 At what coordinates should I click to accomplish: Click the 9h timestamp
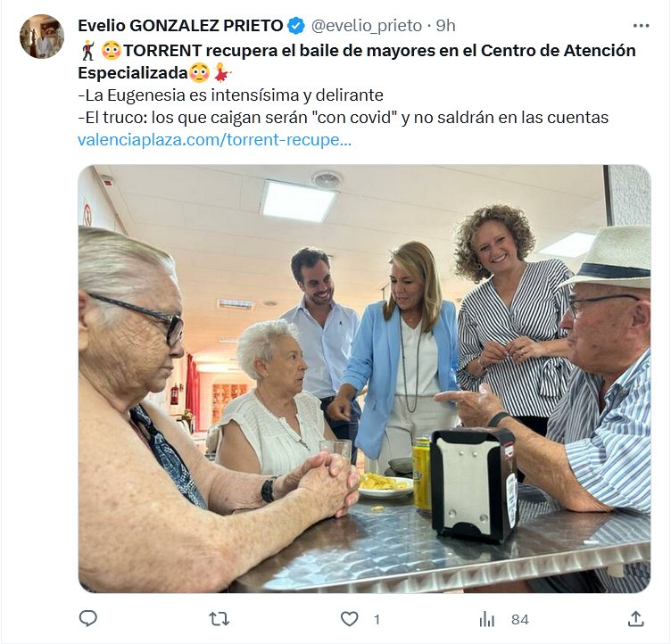click(x=445, y=26)
